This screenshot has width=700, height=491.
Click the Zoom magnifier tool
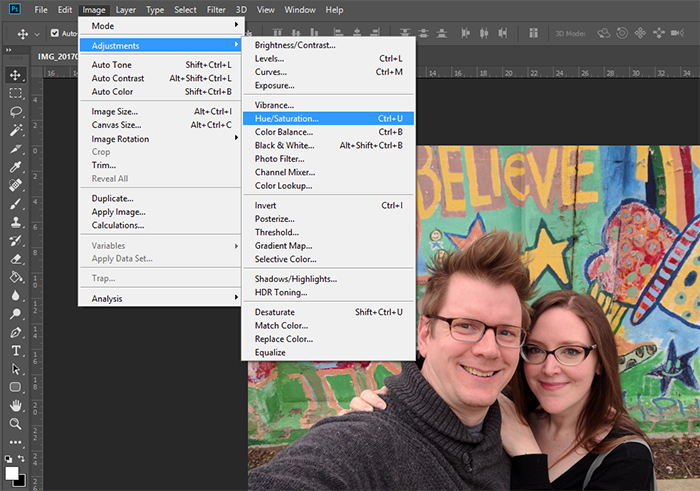point(16,424)
